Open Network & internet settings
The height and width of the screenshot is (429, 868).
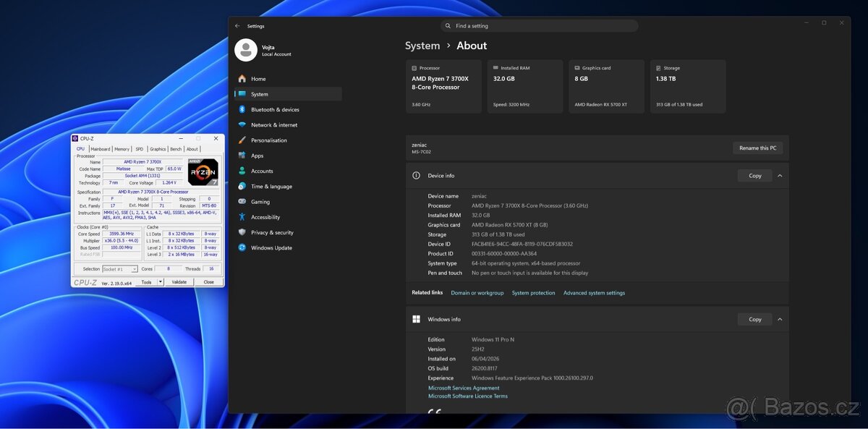[288, 125]
